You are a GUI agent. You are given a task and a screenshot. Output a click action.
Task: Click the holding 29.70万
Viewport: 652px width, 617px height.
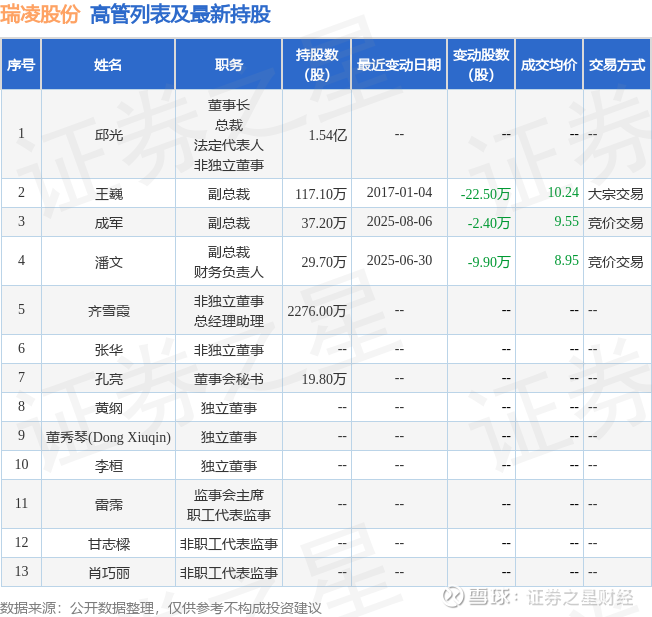click(x=324, y=262)
